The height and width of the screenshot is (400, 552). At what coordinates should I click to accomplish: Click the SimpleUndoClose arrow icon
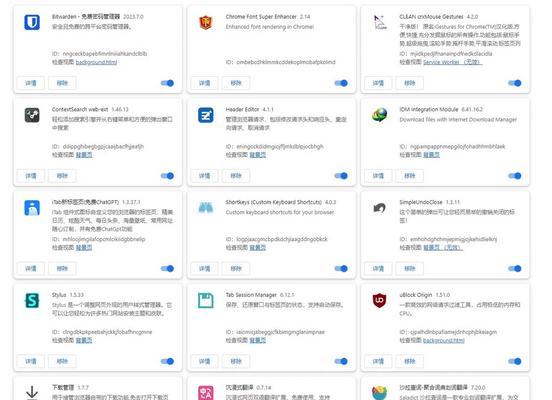[x=380, y=208]
